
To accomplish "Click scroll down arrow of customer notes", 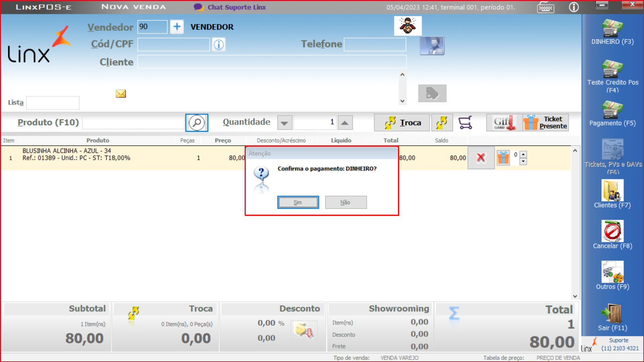I will point(402,101).
